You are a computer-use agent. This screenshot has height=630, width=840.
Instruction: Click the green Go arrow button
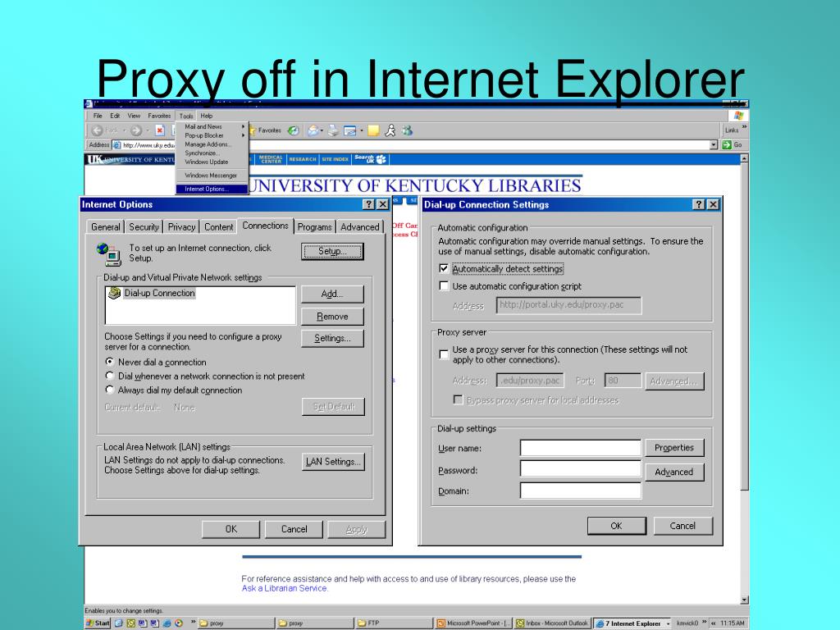click(x=727, y=144)
